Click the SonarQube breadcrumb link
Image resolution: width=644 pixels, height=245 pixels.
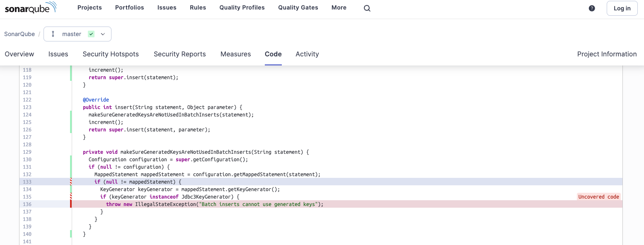point(19,34)
